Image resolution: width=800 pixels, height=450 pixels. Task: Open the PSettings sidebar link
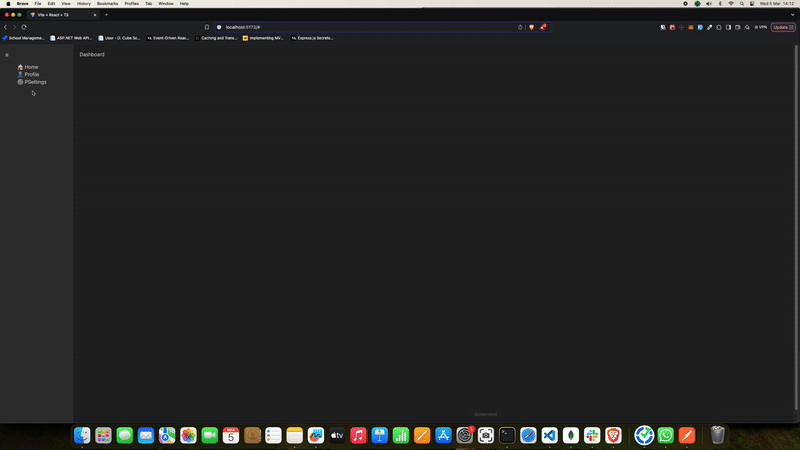pos(32,82)
